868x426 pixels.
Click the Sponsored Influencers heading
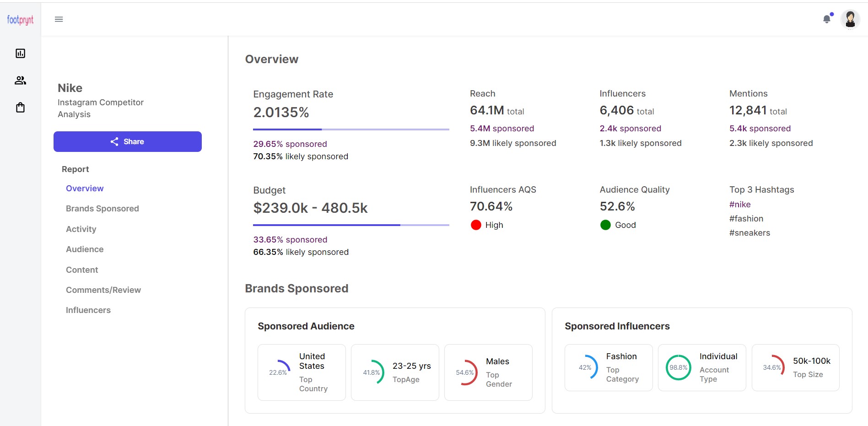[617, 326]
